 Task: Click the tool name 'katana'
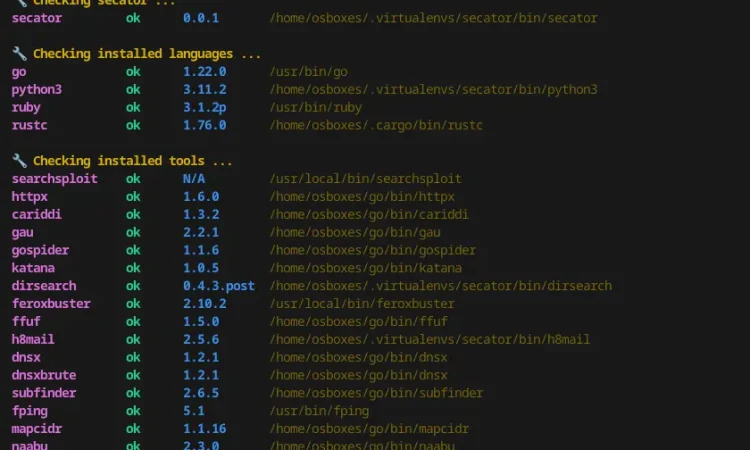point(33,268)
